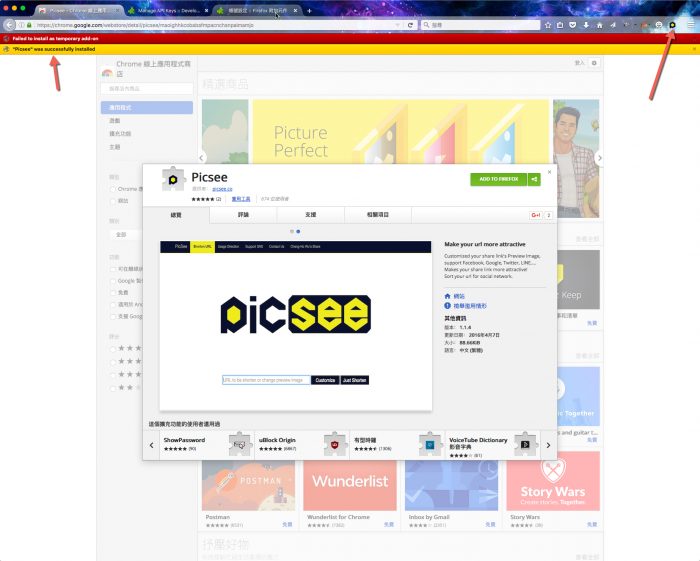This screenshot has width=700, height=561.
Task: Click the alert icon beside 檢舉濫用情形
Action: (x=447, y=306)
